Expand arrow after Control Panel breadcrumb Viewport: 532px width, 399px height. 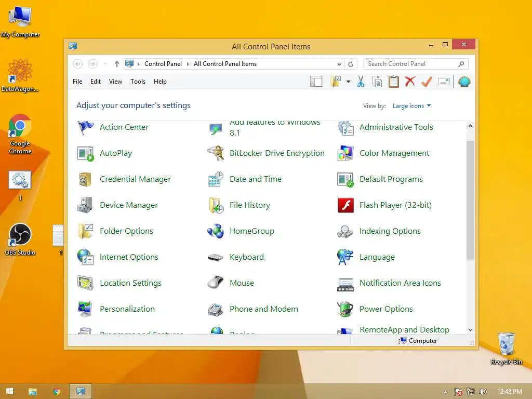[188, 64]
